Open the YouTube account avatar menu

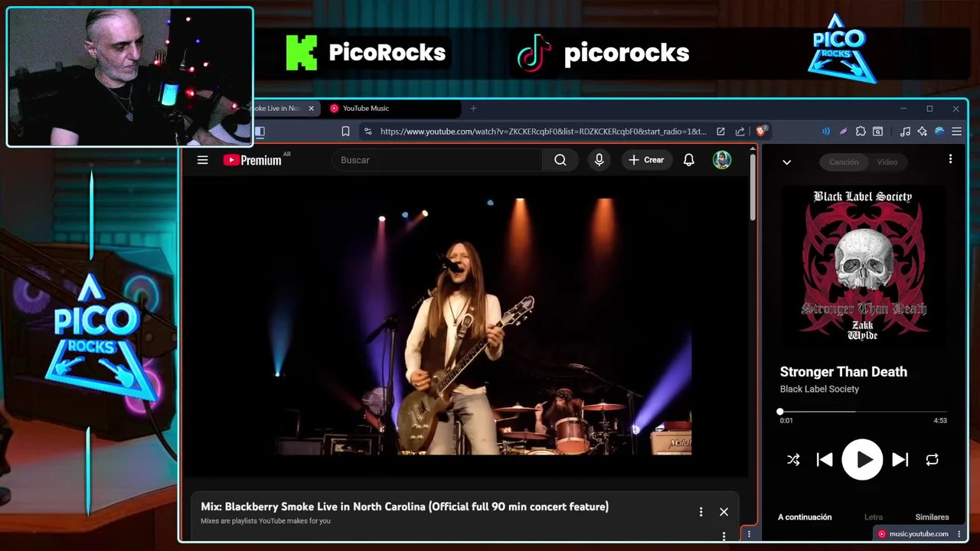(722, 160)
